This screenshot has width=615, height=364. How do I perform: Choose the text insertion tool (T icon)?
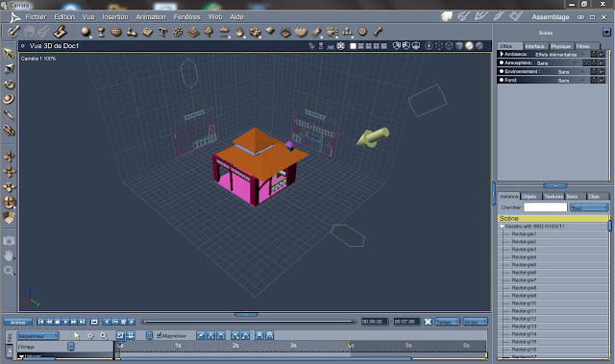click(x=162, y=32)
